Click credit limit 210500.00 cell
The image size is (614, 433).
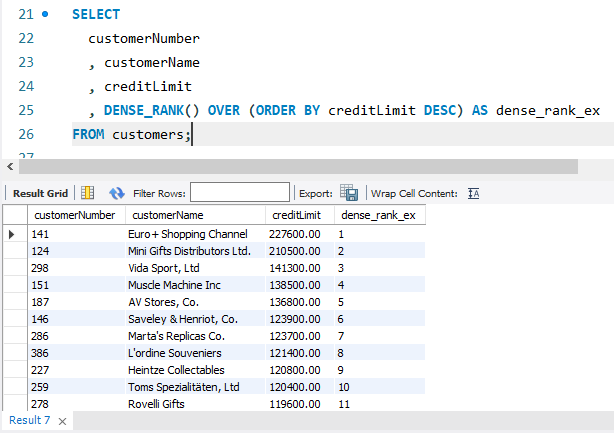tap(300, 251)
